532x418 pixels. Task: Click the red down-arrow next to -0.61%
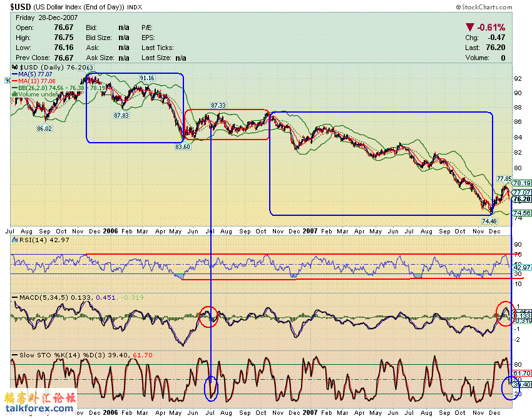tap(469, 27)
